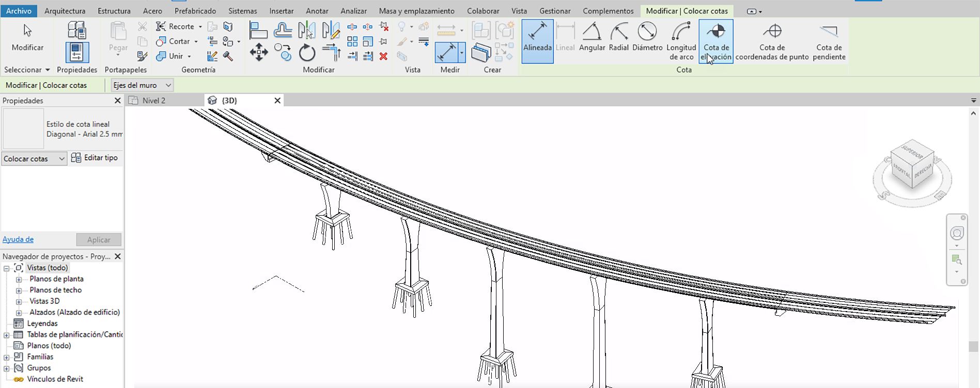This screenshot has height=388, width=980.
Task: Expand the Familias tree node
Action: click(7, 358)
